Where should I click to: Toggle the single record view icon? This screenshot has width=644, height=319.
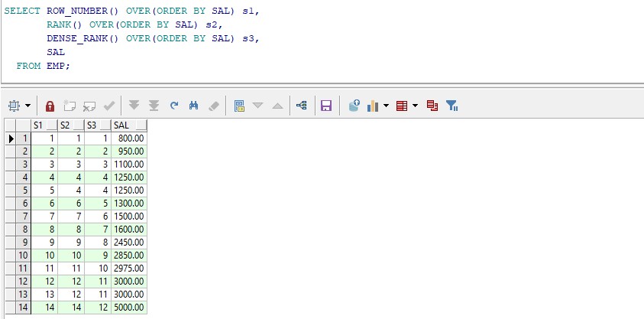tap(239, 106)
